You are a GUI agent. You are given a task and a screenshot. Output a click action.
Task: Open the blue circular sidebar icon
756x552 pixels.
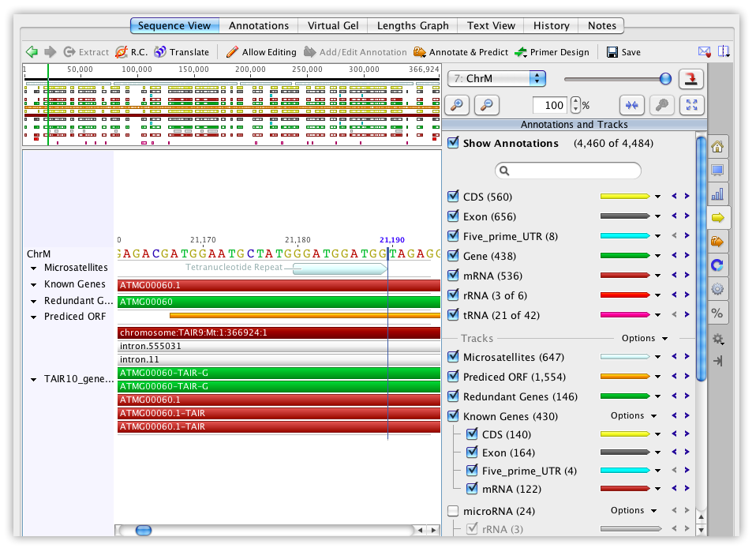point(717,265)
